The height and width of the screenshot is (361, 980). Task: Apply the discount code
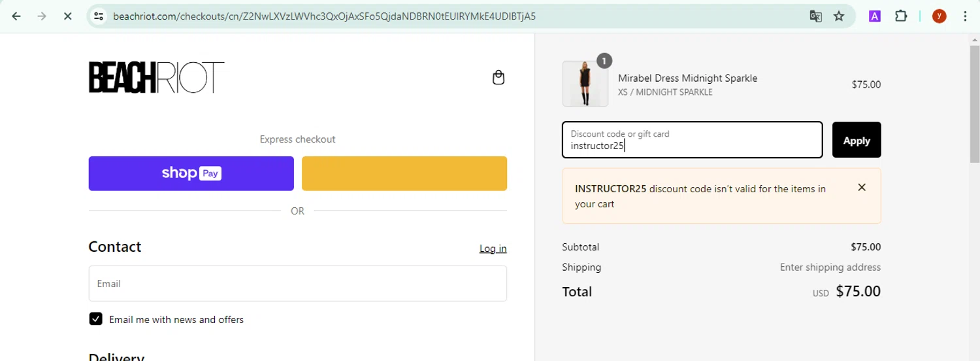(856, 140)
